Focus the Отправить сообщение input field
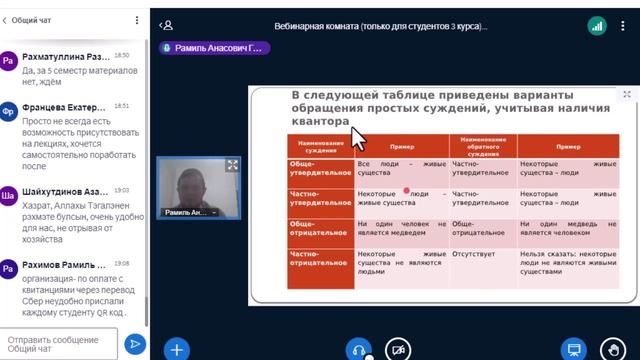 coord(59,344)
